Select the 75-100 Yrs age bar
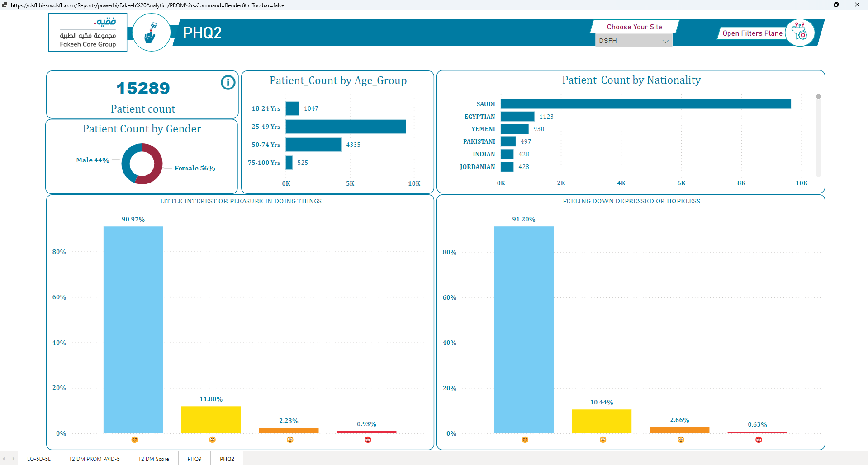868x465 pixels. click(289, 163)
